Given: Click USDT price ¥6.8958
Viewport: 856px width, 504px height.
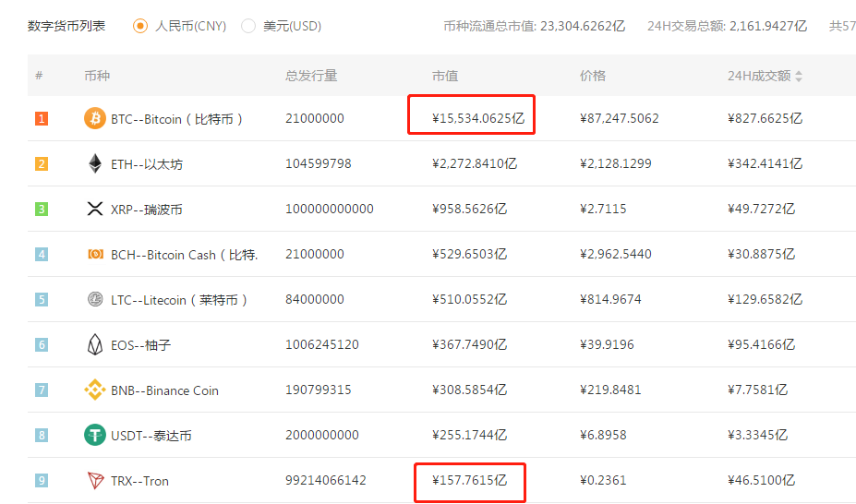Looking at the screenshot, I should (x=603, y=436).
